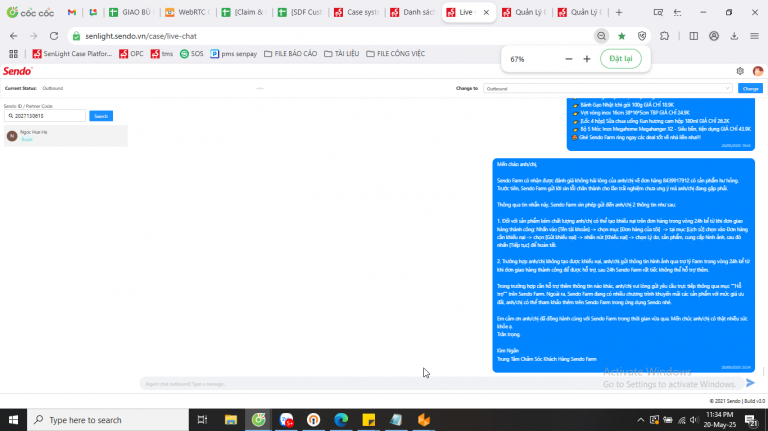The width and height of the screenshot is (768, 431).
Task: Open the volume speaker tray icon
Action: (x=694, y=420)
